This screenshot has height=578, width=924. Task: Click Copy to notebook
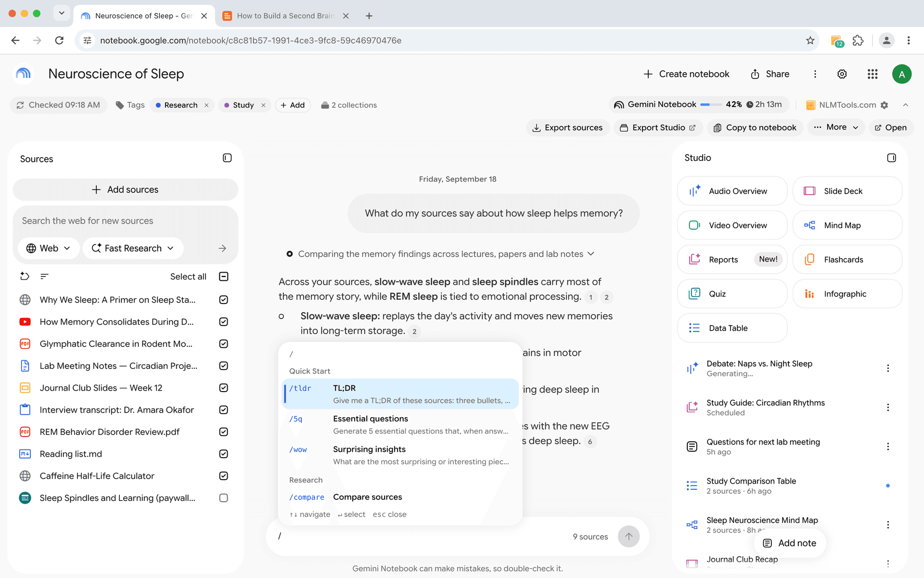pyautogui.click(x=755, y=128)
